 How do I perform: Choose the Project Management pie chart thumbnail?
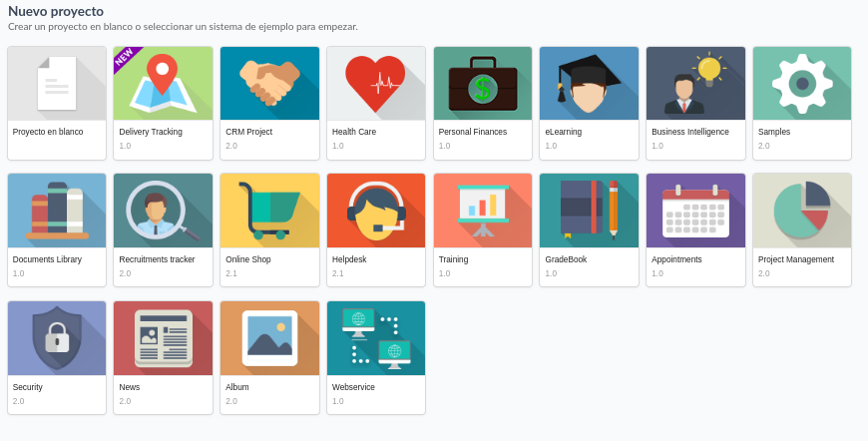click(x=802, y=211)
